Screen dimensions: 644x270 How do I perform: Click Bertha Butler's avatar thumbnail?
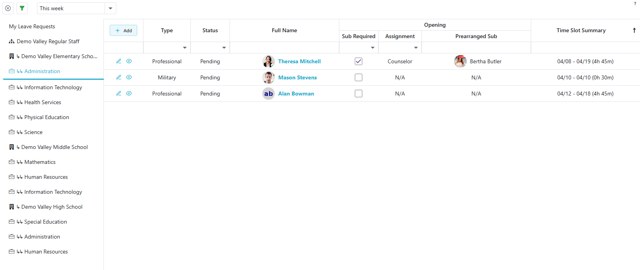click(460, 61)
